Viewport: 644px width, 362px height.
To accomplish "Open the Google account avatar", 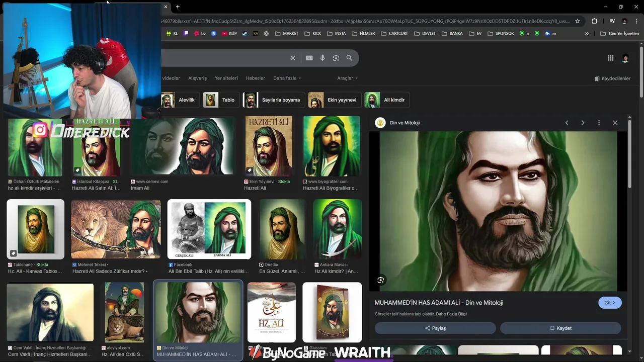I will point(625,58).
